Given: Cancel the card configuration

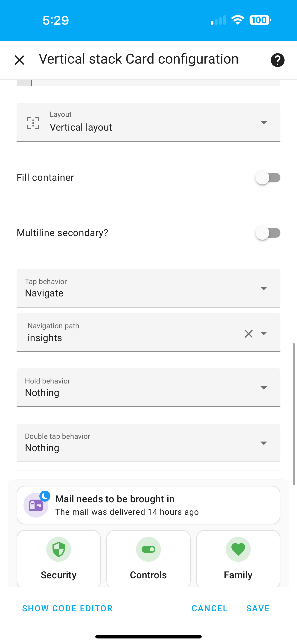Looking at the screenshot, I should pos(210,608).
